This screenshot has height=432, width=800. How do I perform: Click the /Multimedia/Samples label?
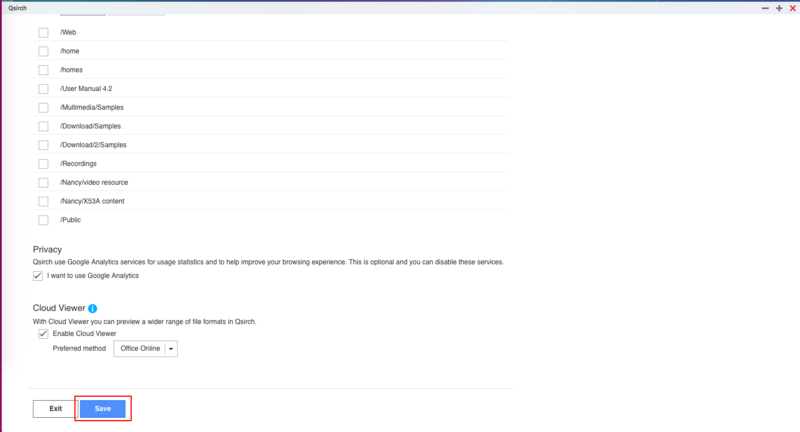tap(91, 107)
